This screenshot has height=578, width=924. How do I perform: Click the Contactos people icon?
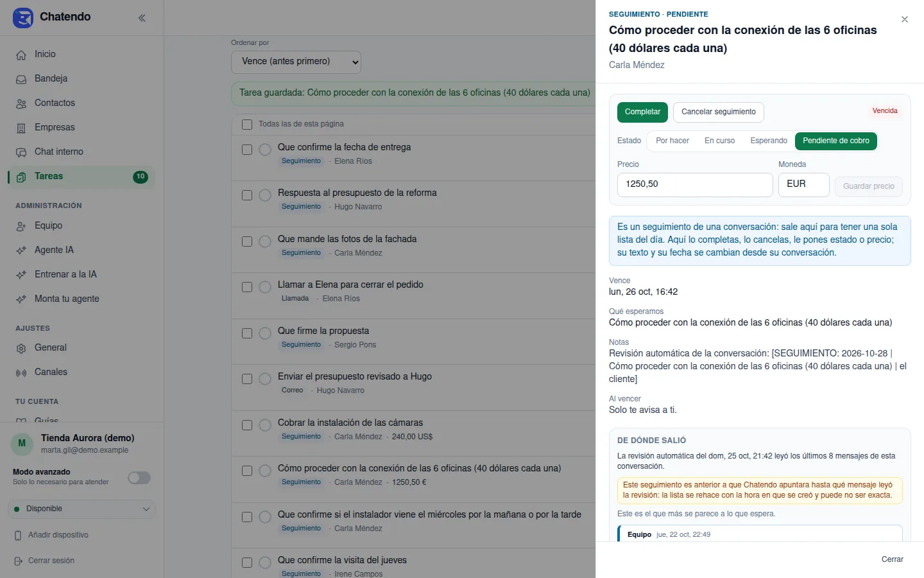coord(21,103)
